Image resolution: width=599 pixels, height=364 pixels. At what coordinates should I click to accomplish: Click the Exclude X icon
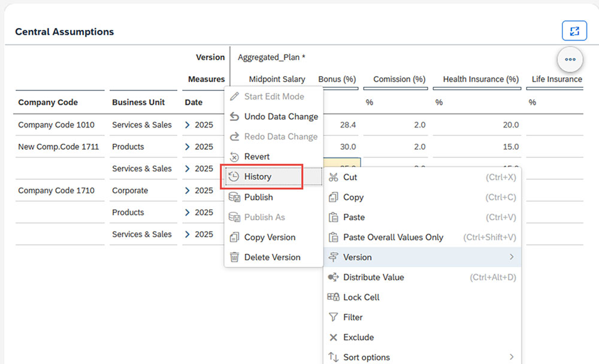click(x=334, y=338)
